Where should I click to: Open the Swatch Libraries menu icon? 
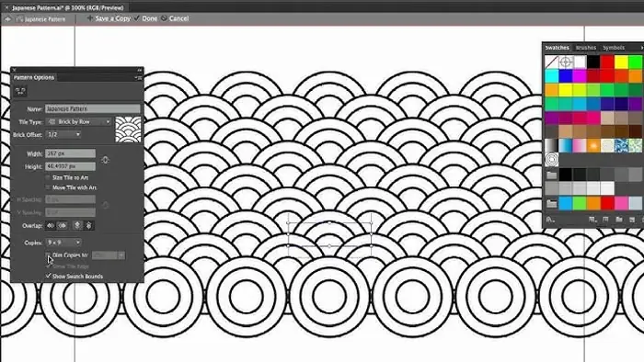(550, 221)
